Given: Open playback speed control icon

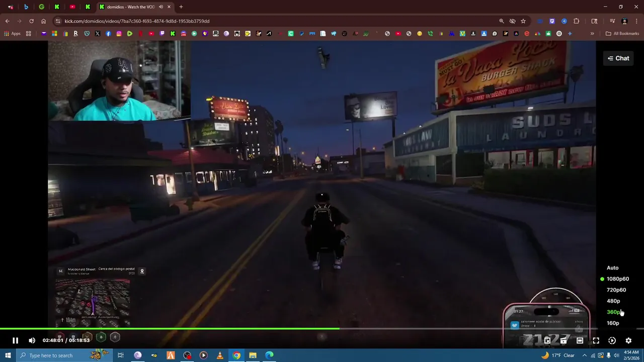Looking at the screenshot, I should click(612, 340).
